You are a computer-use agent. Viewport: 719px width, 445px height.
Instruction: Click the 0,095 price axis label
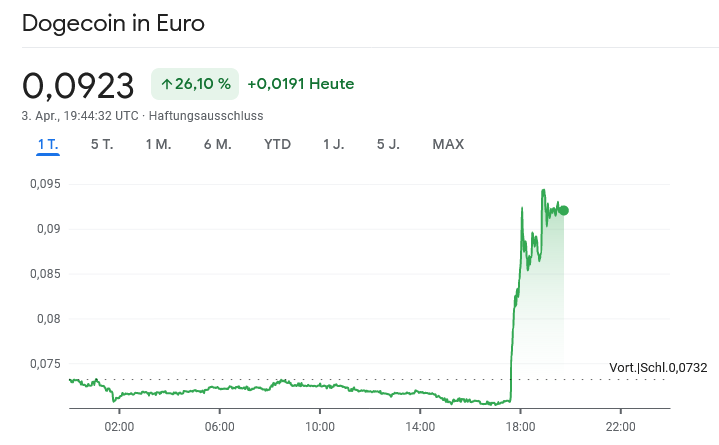(x=45, y=184)
